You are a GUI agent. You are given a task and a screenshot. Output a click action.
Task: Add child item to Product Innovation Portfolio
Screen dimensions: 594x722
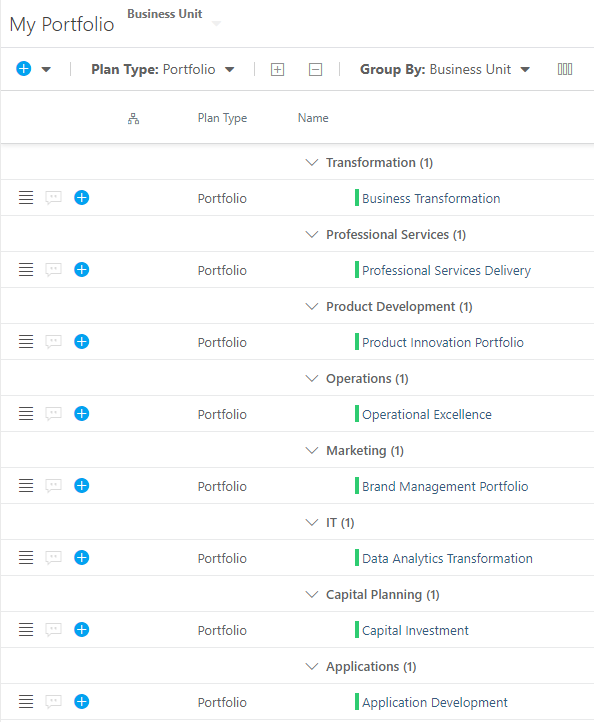coord(82,342)
